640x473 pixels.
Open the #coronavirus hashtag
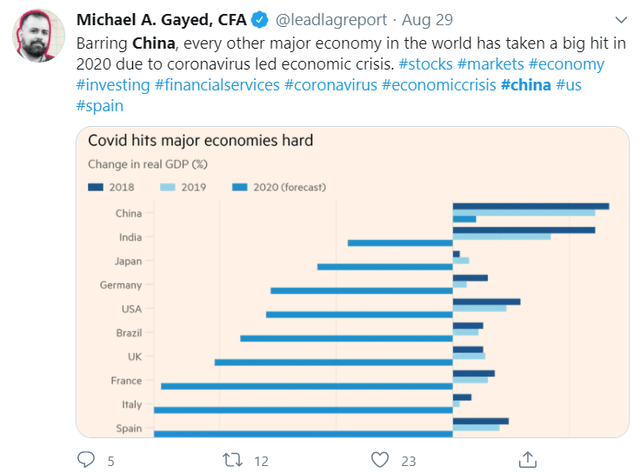coord(331,85)
